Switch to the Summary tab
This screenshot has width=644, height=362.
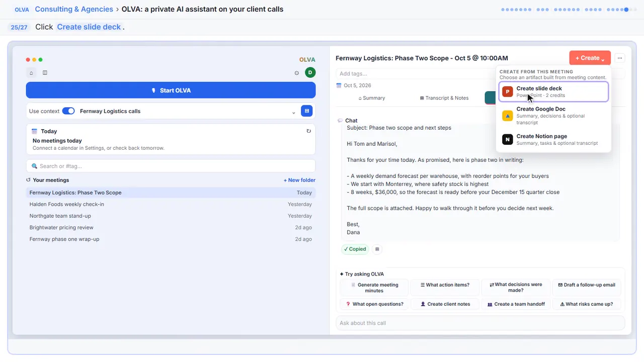(x=371, y=98)
